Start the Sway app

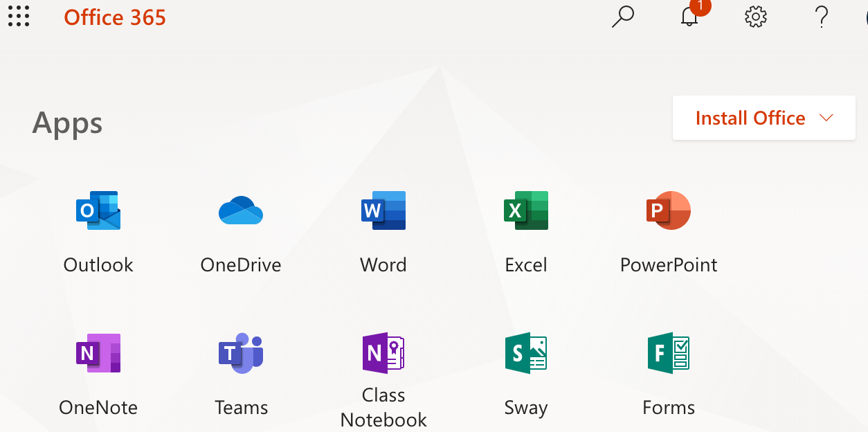[x=526, y=375]
